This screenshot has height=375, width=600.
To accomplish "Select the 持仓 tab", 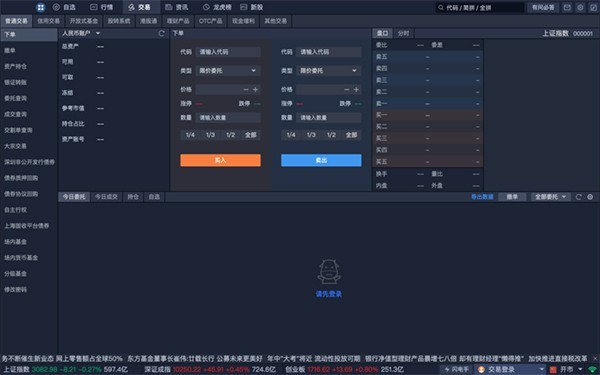I will (133, 197).
